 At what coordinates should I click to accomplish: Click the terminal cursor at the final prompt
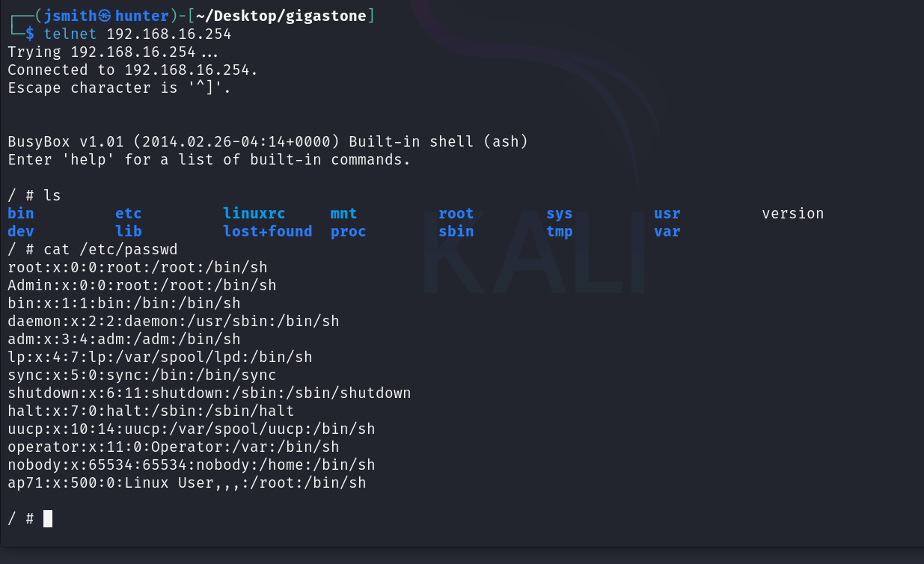coord(48,518)
